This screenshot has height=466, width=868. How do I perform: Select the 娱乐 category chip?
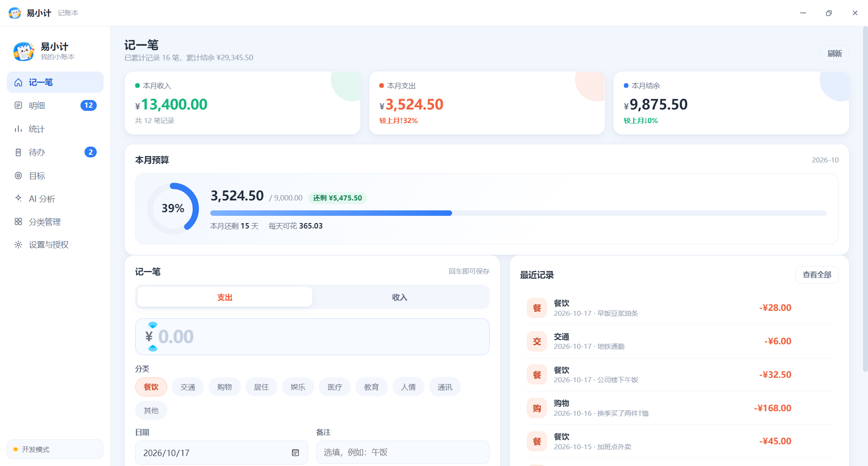pos(298,387)
